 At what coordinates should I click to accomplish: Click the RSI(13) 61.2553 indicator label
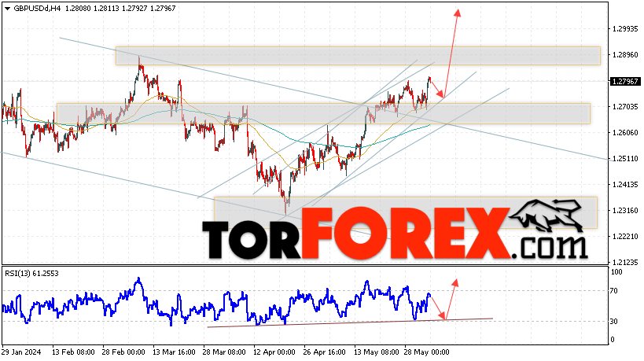[x=31, y=273]
